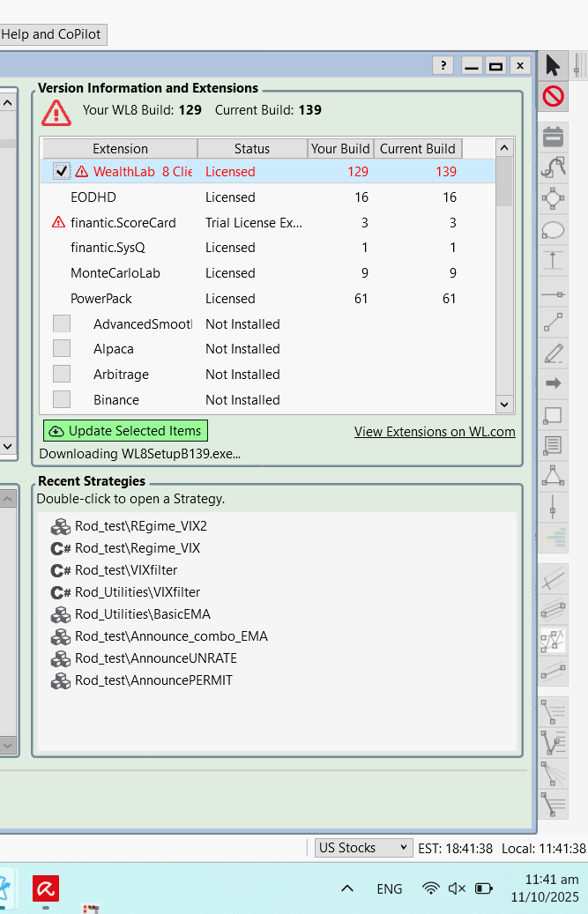This screenshot has width=588, height=914.
Task: Check the AdvancedSmoothers extension box
Action: (62, 323)
